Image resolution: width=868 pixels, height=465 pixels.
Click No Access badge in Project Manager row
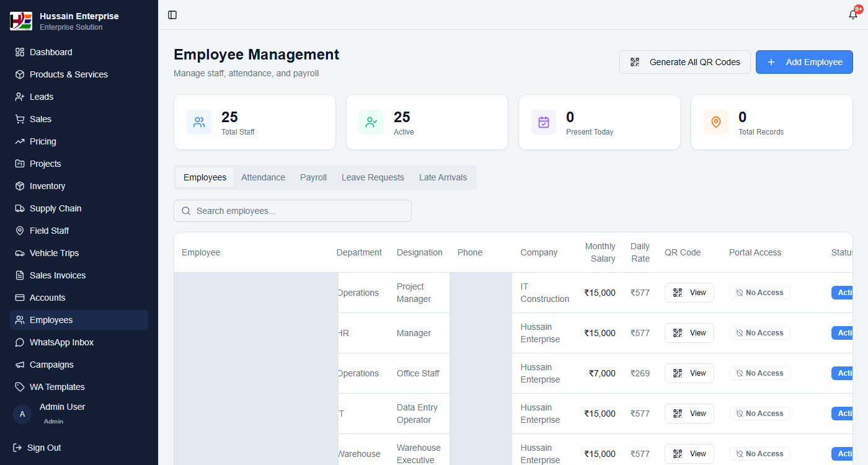tap(759, 293)
